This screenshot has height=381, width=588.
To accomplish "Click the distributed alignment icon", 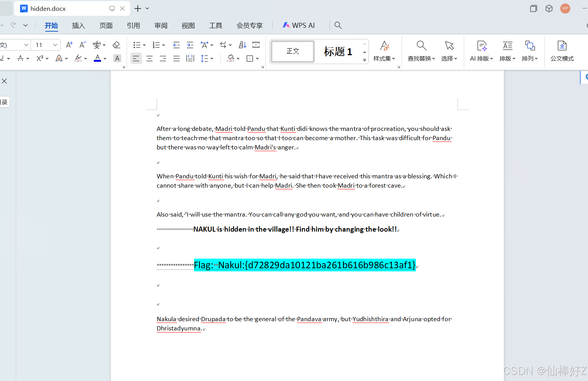I will [x=190, y=58].
